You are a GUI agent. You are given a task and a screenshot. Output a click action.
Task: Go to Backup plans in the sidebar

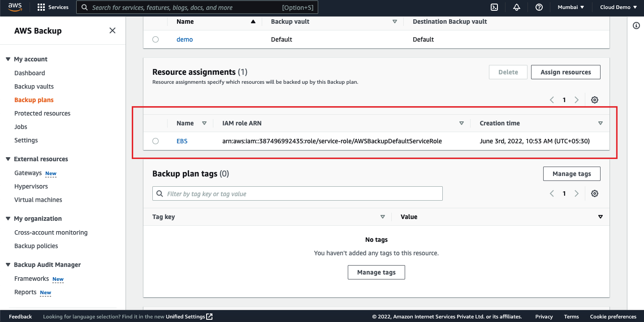click(34, 100)
